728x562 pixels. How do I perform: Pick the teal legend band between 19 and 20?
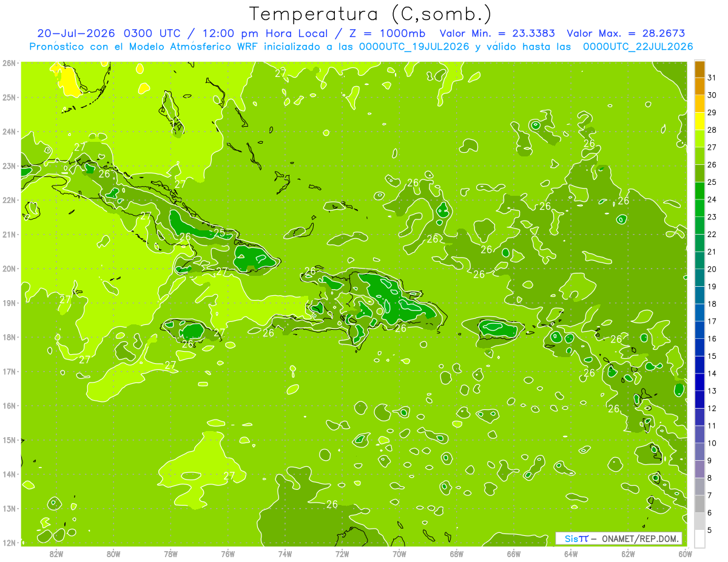point(699,278)
